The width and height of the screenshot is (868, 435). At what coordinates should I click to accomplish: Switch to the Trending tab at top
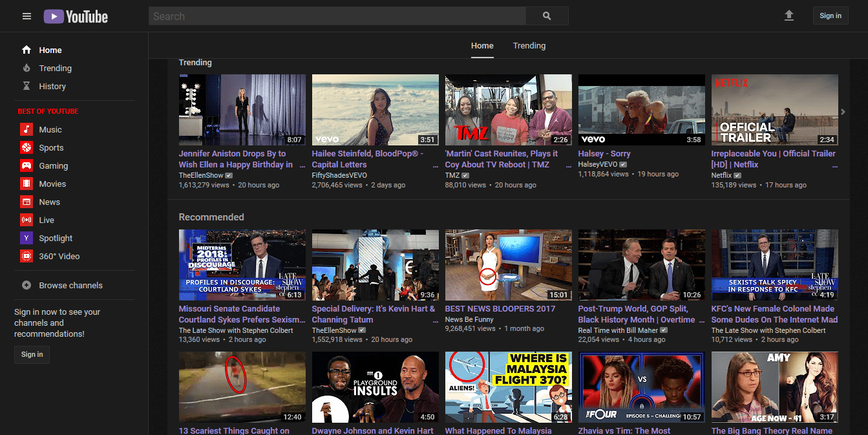529,46
